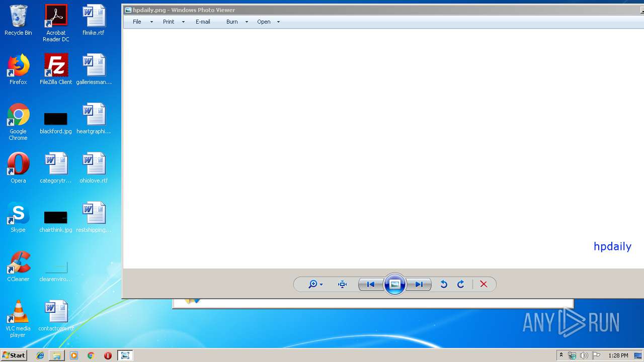Select the ohiolove.rtf desktop file
The image size is (644, 362).
coord(94,168)
